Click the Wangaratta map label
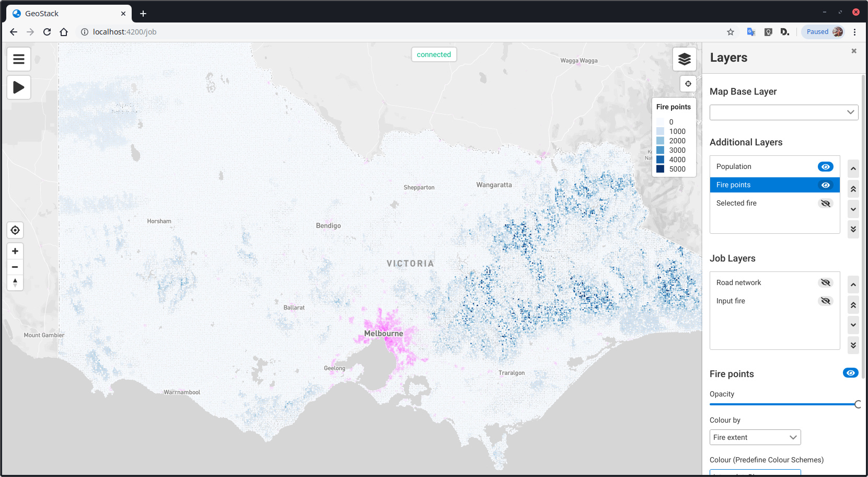This screenshot has height=477, width=868. click(x=494, y=185)
